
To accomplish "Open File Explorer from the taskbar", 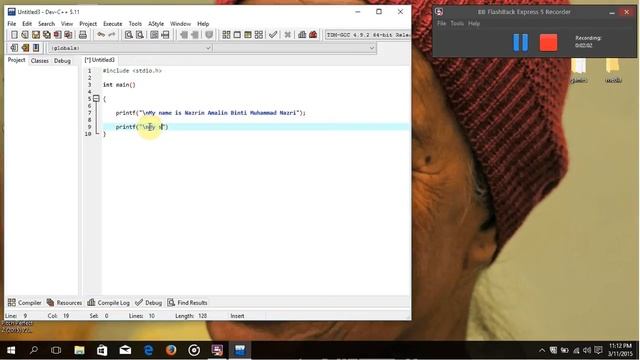I will point(79,350).
